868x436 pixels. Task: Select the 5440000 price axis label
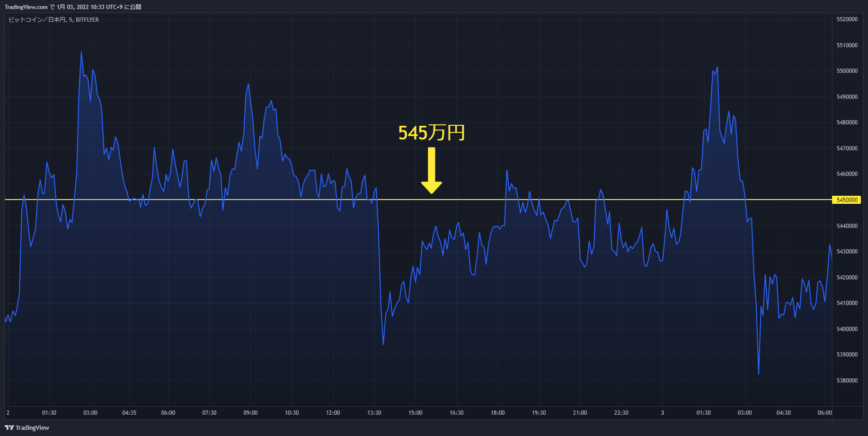[x=847, y=226]
